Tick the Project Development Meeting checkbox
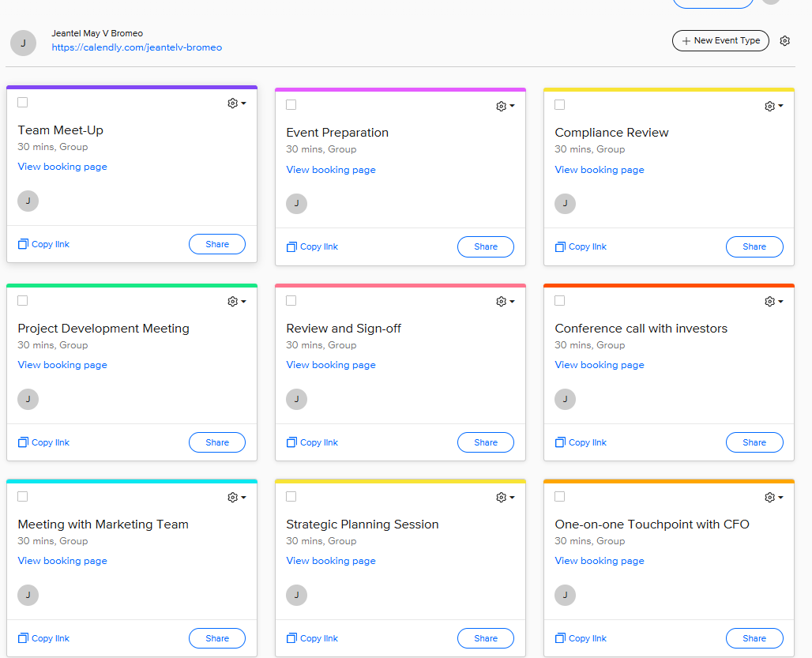The height and width of the screenshot is (658, 812). click(23, 300)
